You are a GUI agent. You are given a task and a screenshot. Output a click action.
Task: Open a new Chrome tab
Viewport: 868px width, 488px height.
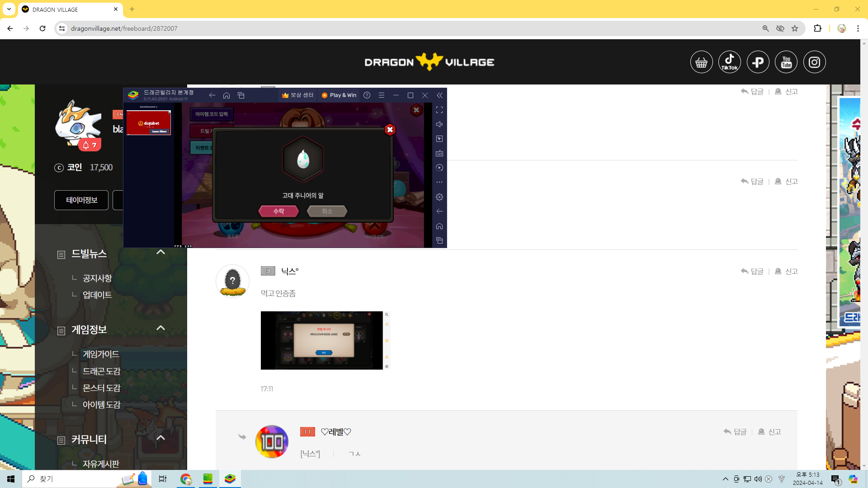tap(132, 9)
